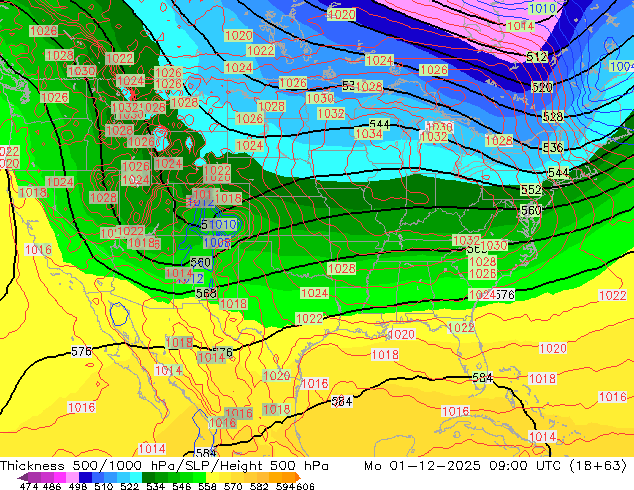Click the legend value 522
Viewport: 634px width, 490px height.
click(x=129, y=486)
